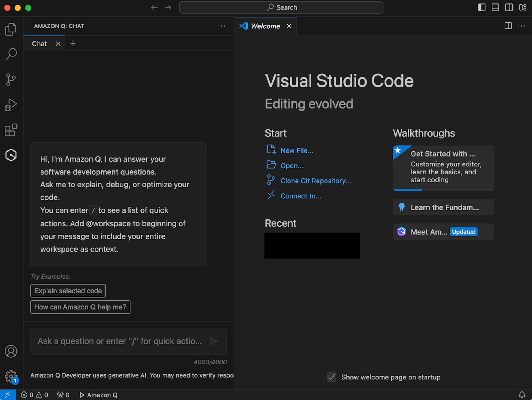Viewport: 532px width, 400px height.
Task: Click the open folder icon
Action: (271, 165)
